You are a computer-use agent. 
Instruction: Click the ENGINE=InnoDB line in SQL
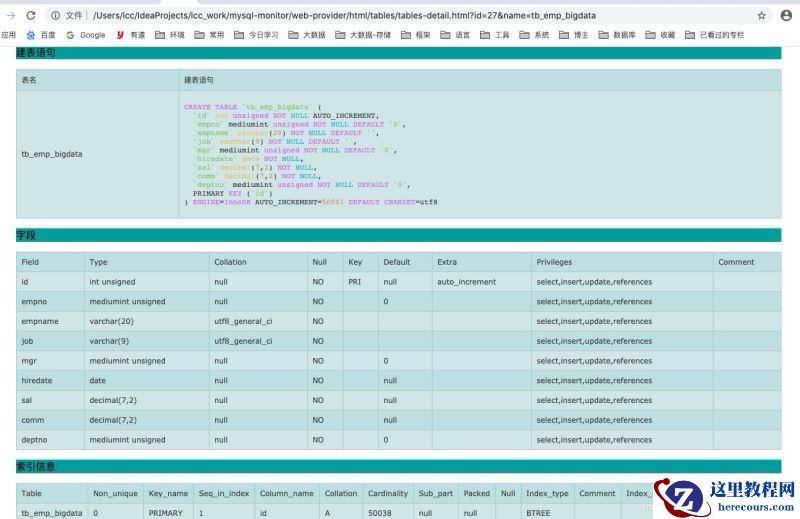311,202
